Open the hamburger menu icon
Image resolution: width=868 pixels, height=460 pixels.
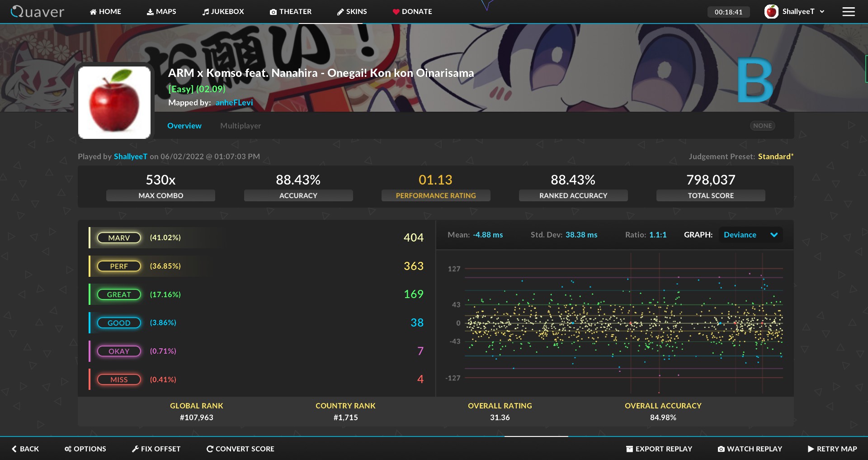tap(849, 12)
